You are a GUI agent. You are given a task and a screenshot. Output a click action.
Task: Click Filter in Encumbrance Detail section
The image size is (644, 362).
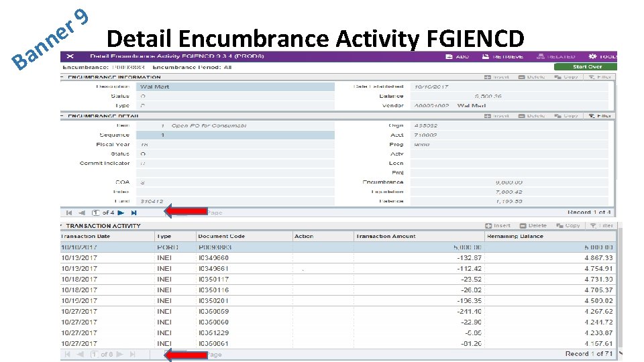point(600,116)
